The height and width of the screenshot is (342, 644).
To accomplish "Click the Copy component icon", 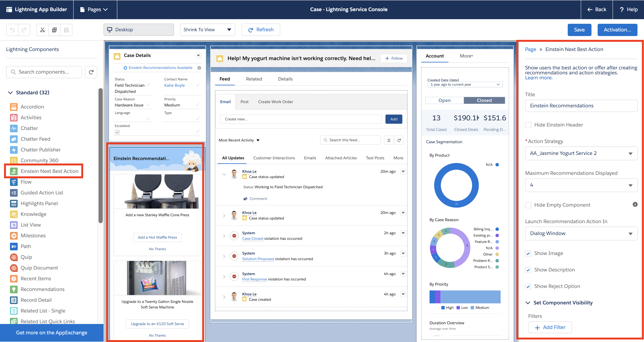I will (x=54, y=30).
